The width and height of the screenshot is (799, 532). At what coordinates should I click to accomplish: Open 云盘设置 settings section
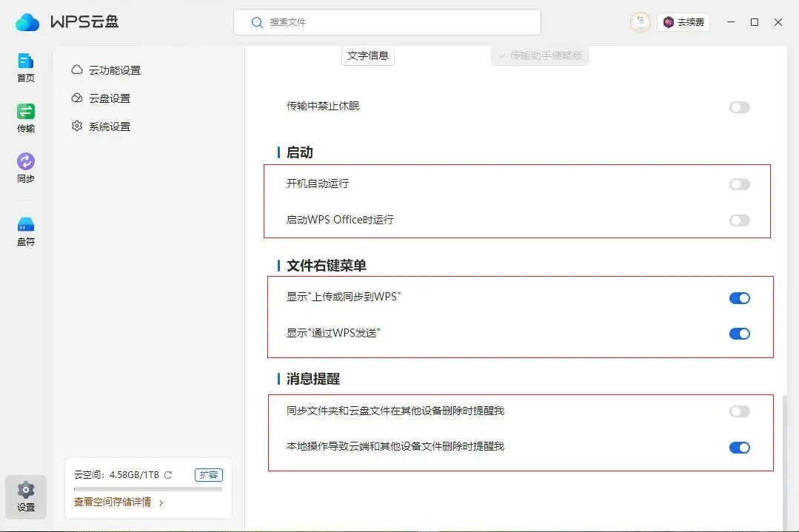click(x=101, y=98)
